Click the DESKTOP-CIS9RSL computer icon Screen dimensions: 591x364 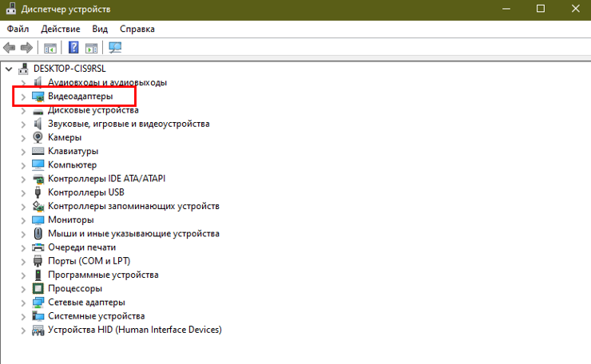coord(24,69)
